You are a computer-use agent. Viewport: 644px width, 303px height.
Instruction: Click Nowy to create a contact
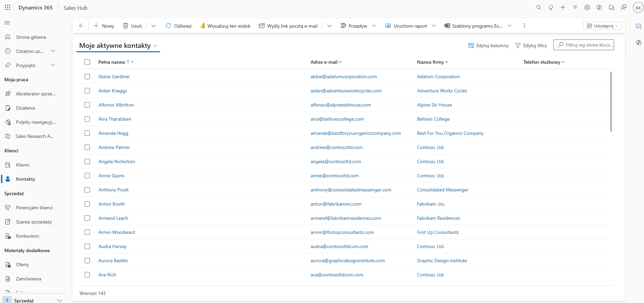(104, 26)
